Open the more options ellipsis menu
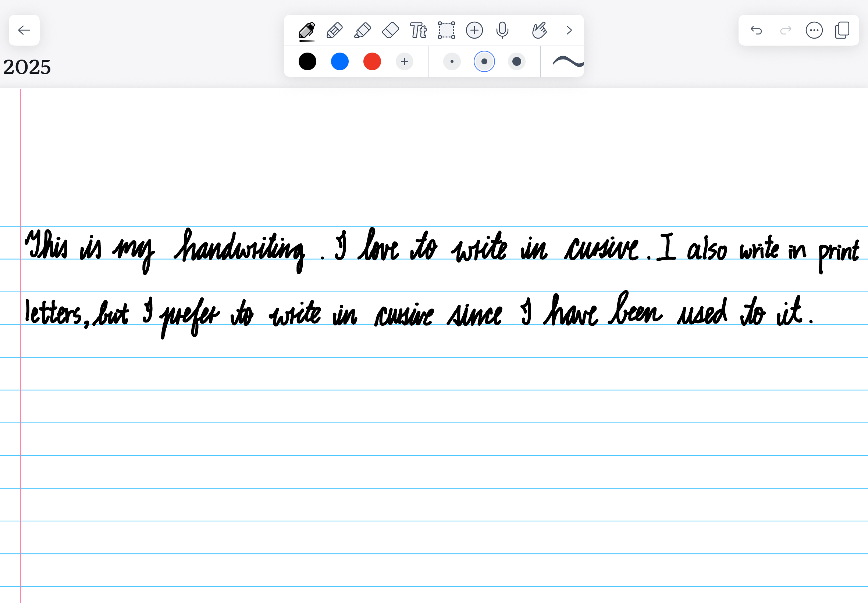The image size is (868, 603). pos(814,31)
